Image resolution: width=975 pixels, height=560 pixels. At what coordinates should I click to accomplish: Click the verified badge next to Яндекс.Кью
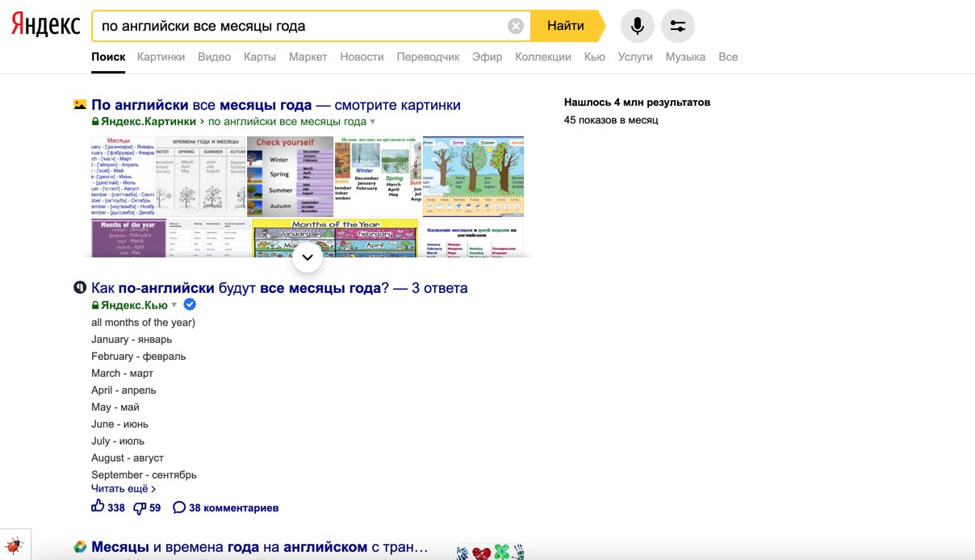[x=190, y=305]
